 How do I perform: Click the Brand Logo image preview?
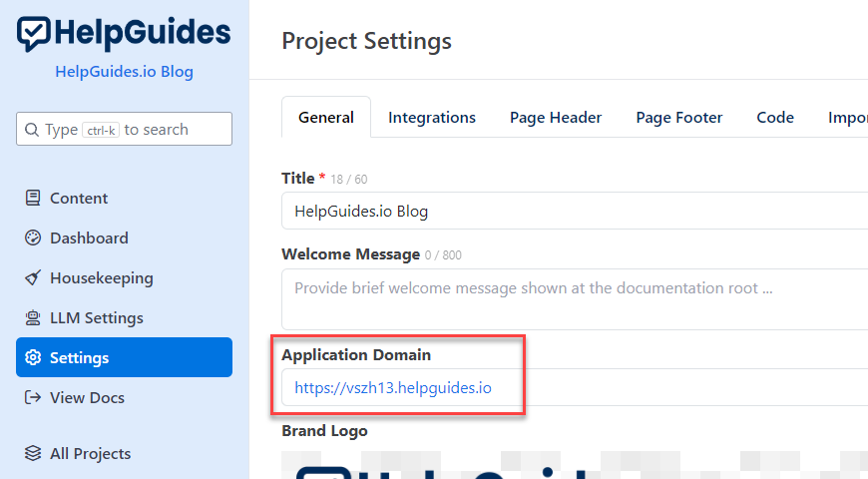coord(574,464)
